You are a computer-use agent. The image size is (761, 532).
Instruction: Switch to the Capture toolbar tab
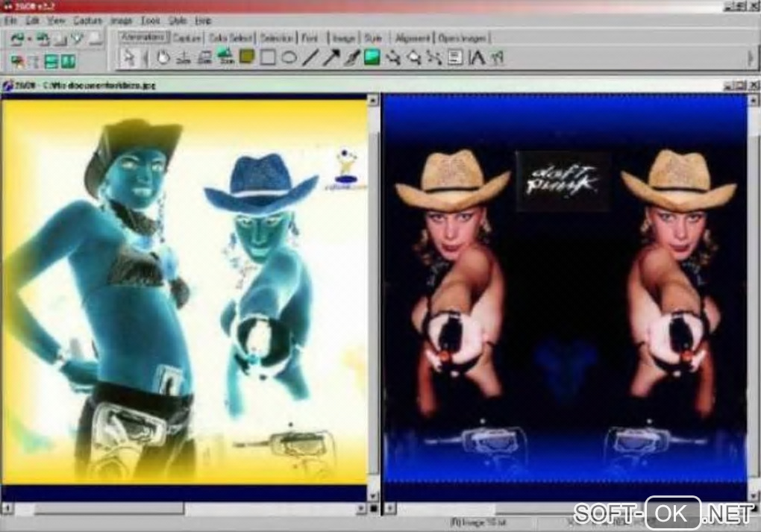pyautogui.click(x=187, y=38)
